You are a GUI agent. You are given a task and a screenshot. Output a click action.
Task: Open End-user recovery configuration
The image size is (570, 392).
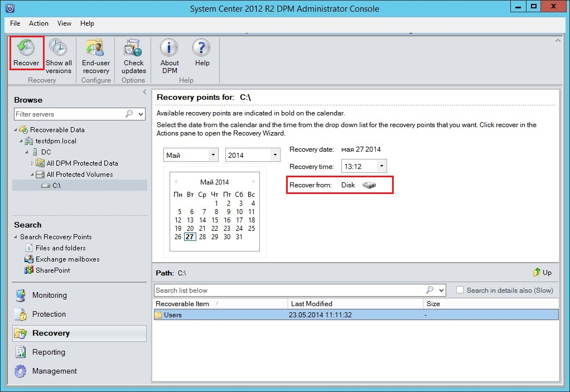coord(96,49)
